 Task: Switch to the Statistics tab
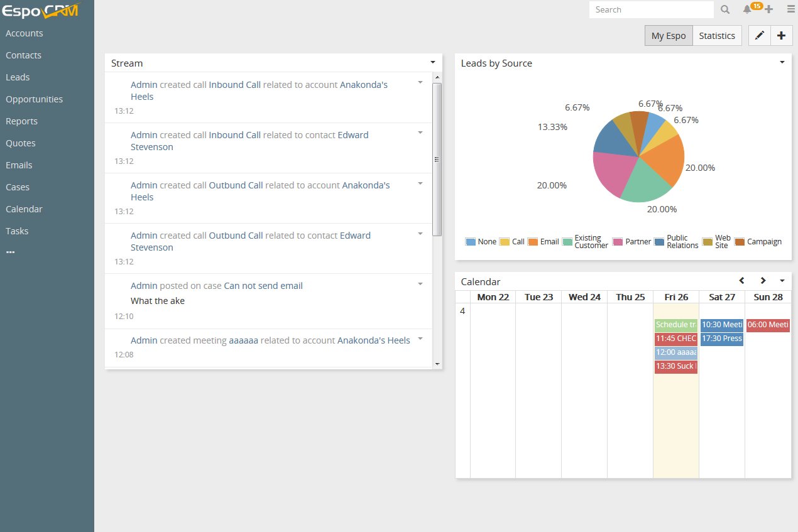(716, 36)
